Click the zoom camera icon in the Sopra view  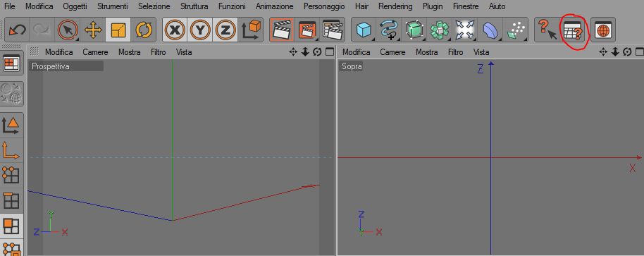(615, 52)
